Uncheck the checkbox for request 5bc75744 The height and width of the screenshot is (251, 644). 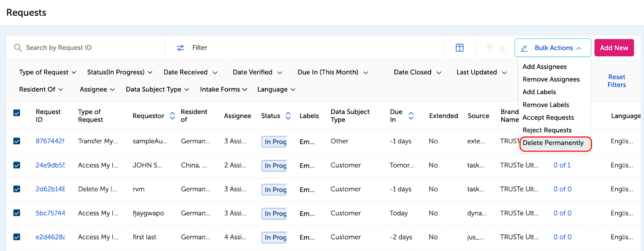click(x=17, y=213)
